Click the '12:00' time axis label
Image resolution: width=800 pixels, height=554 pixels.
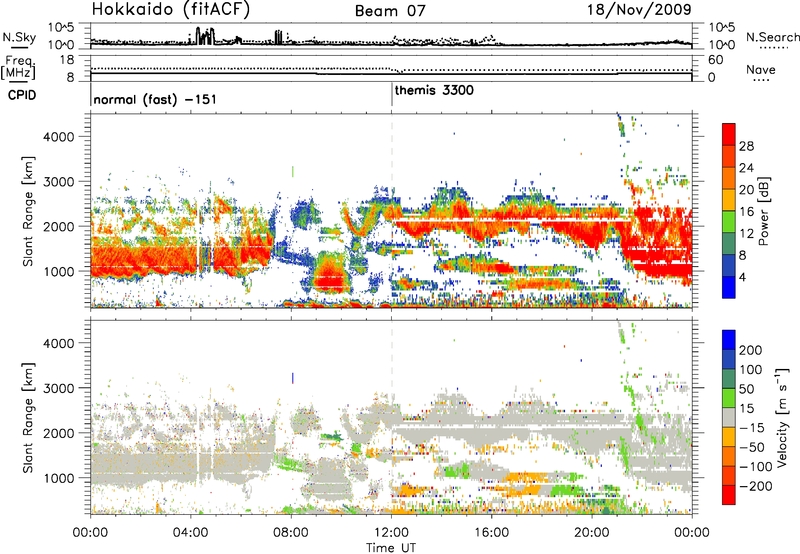pyautogui.click(x=391, y=533)
